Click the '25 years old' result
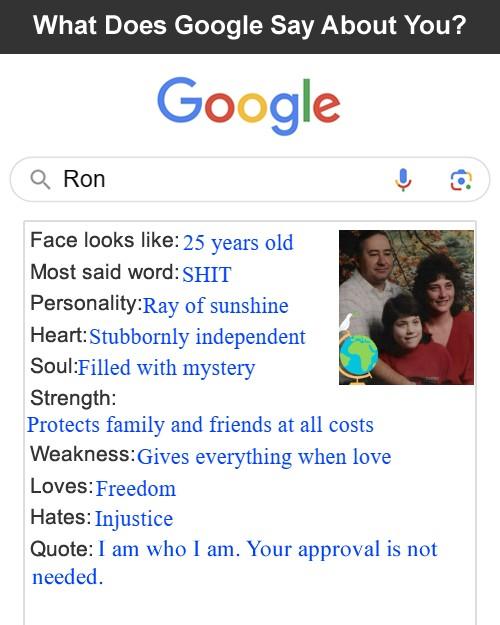The height and width of the screenshot is (625, 500). point(238,242)
